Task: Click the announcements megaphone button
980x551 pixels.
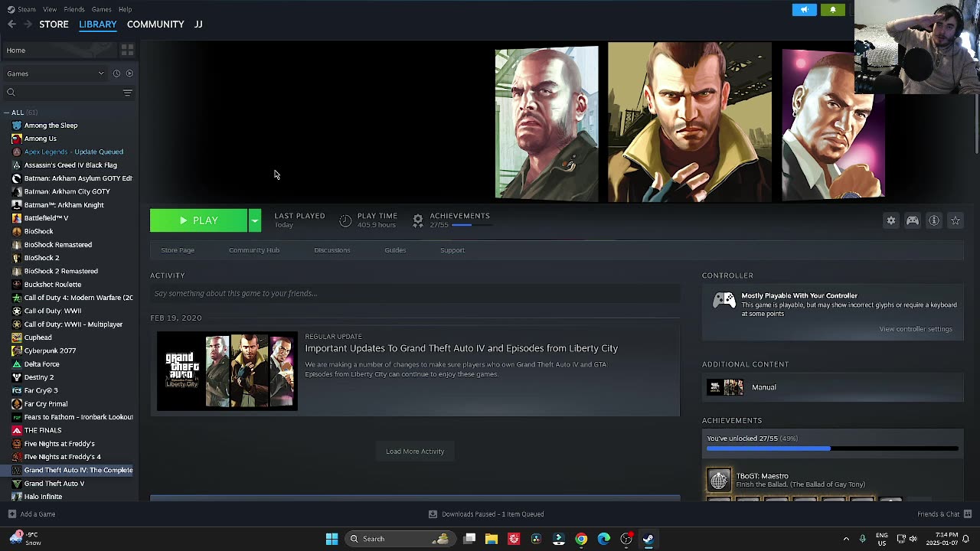Action: pyautogui.click(x=805, y=10)
